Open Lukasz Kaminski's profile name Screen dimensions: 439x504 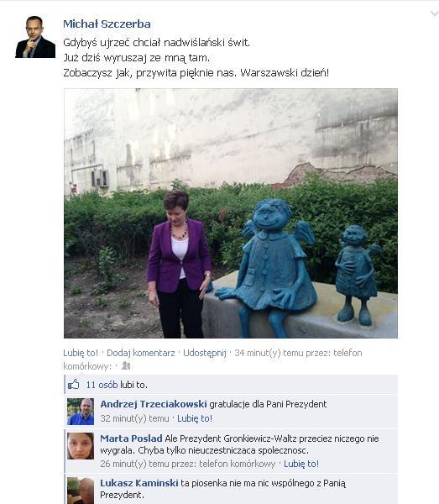pyautogui.click(x=139, y=483)
